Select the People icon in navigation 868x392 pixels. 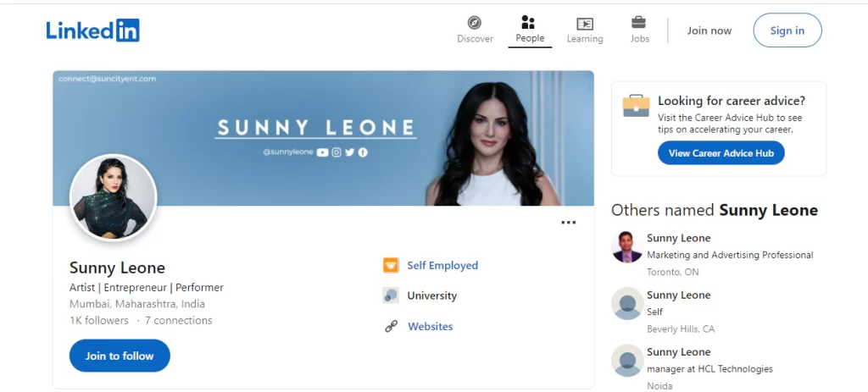point(529,22)
